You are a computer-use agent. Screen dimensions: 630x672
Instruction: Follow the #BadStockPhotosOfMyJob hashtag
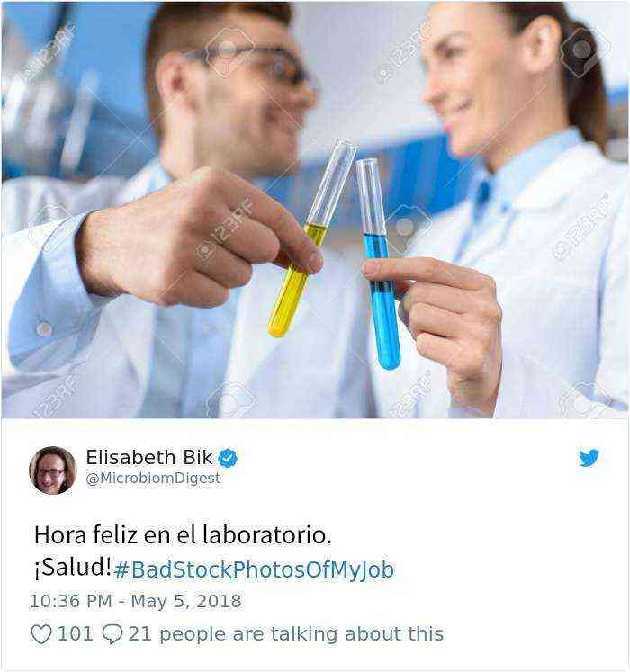point(255,570)
